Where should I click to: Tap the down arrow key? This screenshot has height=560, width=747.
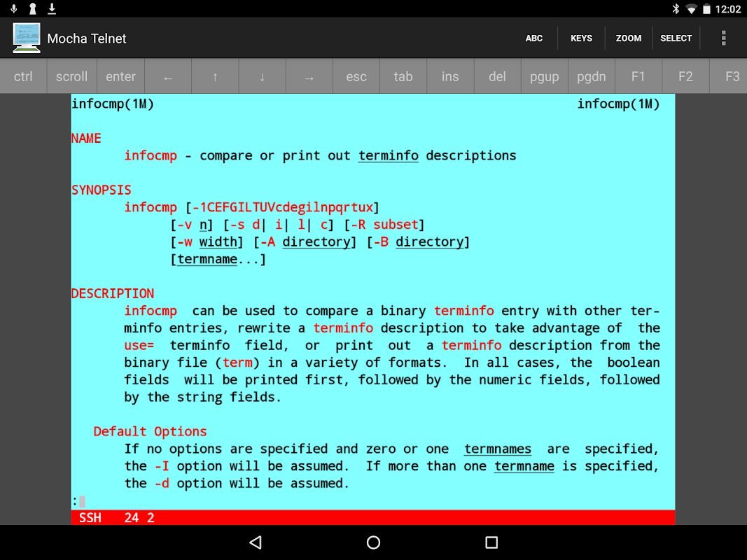coord(262,77)
